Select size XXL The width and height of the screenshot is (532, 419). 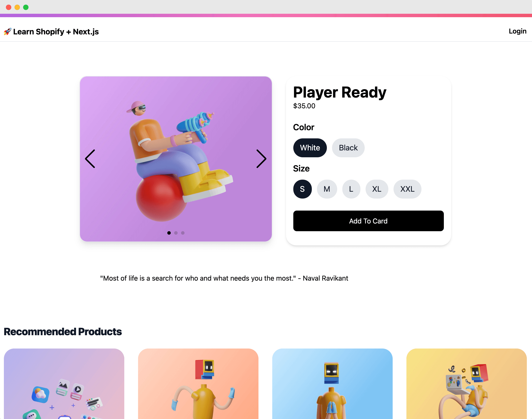click(x=407, y=189)
